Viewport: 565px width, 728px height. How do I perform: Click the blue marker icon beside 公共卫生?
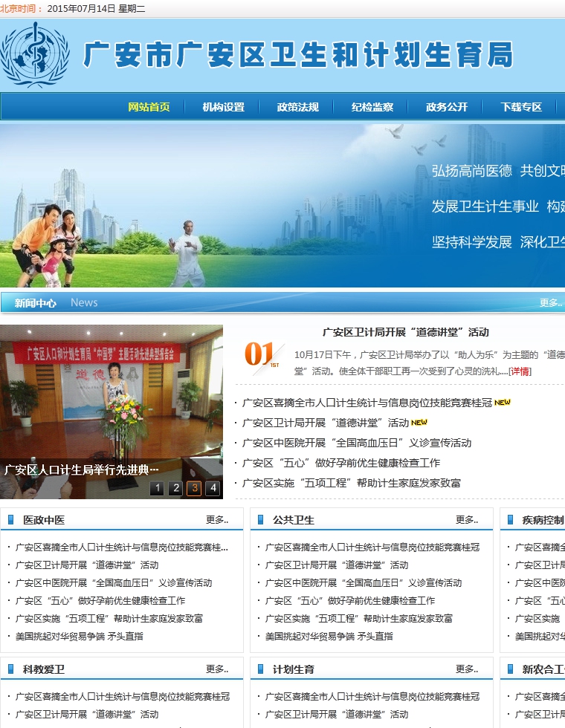click(x=261, y=519)
